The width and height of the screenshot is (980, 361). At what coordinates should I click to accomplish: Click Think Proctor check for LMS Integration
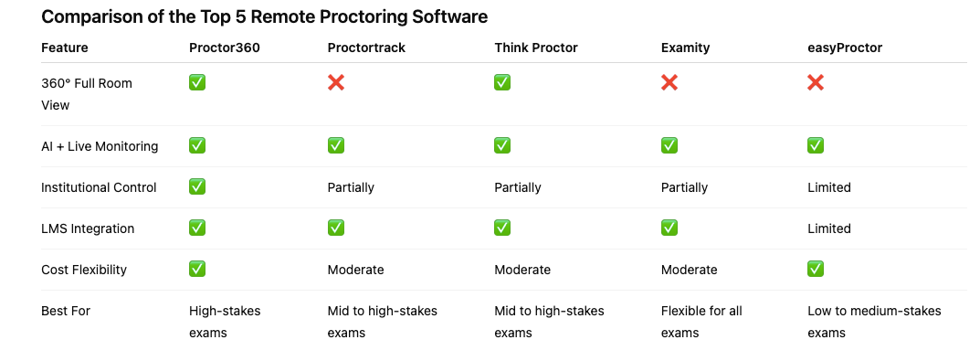tap(502, 228)
